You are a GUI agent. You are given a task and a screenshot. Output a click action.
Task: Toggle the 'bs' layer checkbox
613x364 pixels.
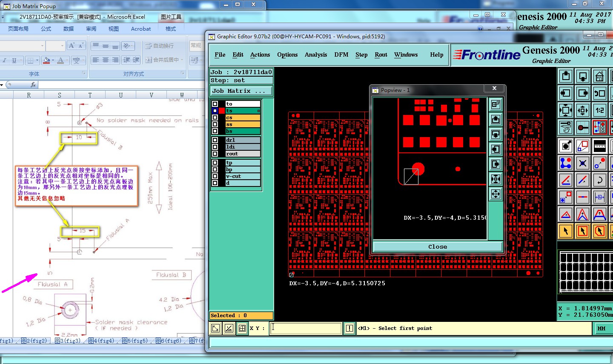[x=215, y=131]
